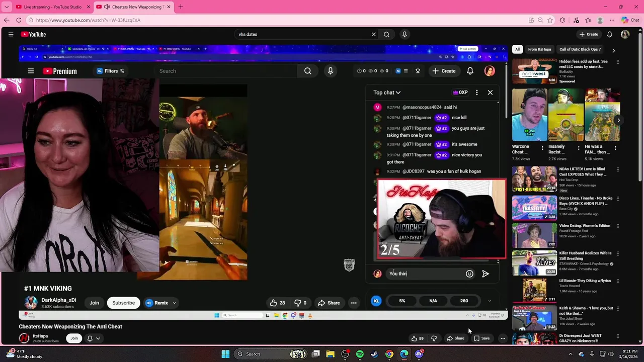Viewport: 644px width, 362px height.
Task: Click the blue IQ badge below chat
Action: (376, 301)
